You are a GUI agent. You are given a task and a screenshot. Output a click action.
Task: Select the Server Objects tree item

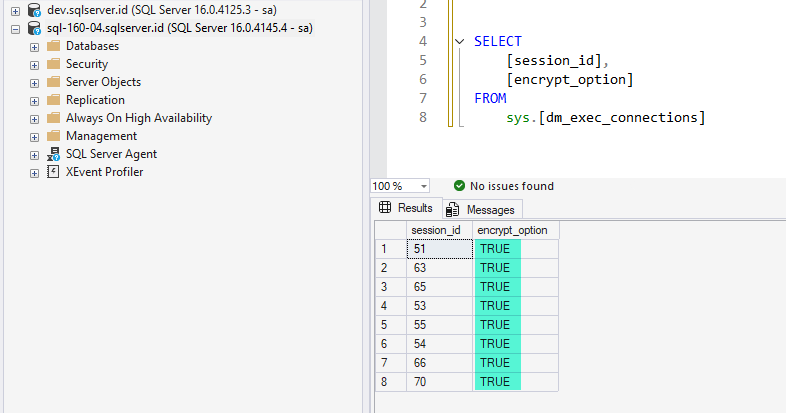104,82
